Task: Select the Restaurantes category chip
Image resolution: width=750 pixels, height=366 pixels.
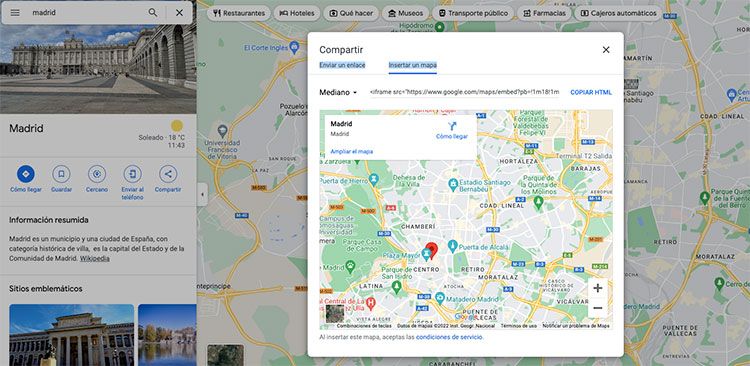Action: click(239, 13)
